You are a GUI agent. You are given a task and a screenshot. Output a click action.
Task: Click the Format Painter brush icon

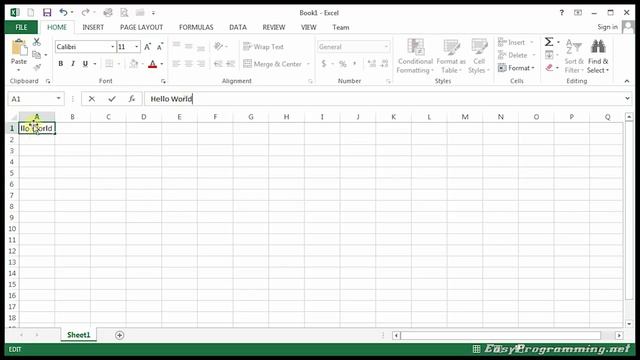37,67
